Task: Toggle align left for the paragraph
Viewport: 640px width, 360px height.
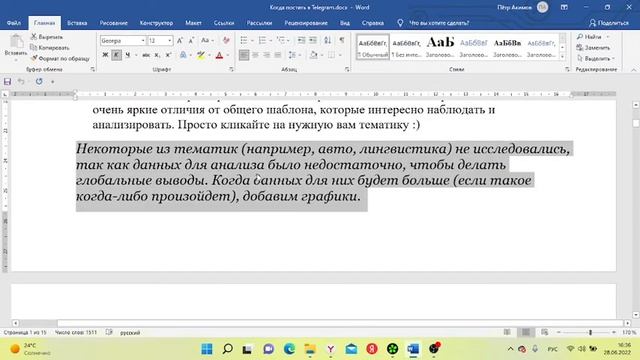Action: click(x=244, y=55)
